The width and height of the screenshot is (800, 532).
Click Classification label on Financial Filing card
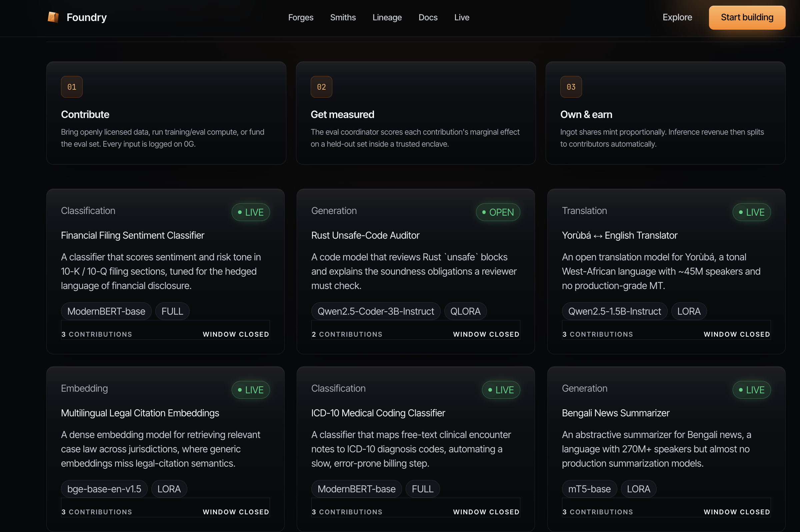pyautogui.click(x=88, y=211)
